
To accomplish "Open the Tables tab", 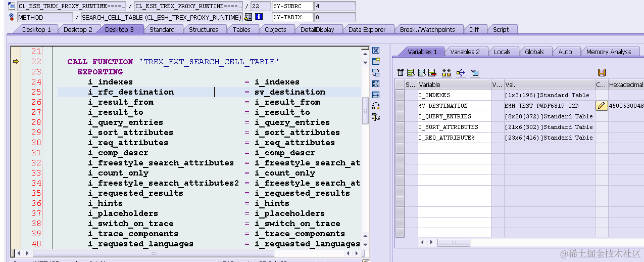I will click(241, 29).
